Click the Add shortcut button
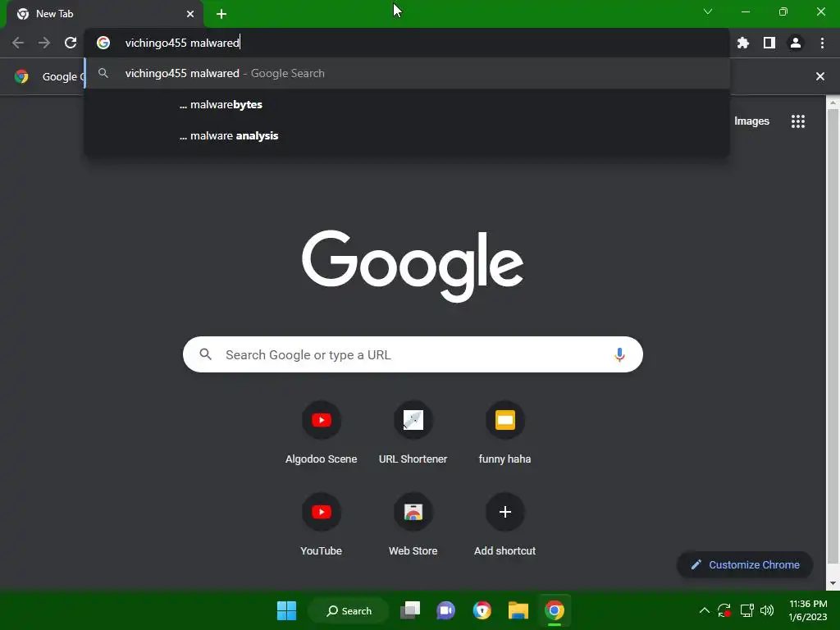840x630 pixels. pos(504,526)
